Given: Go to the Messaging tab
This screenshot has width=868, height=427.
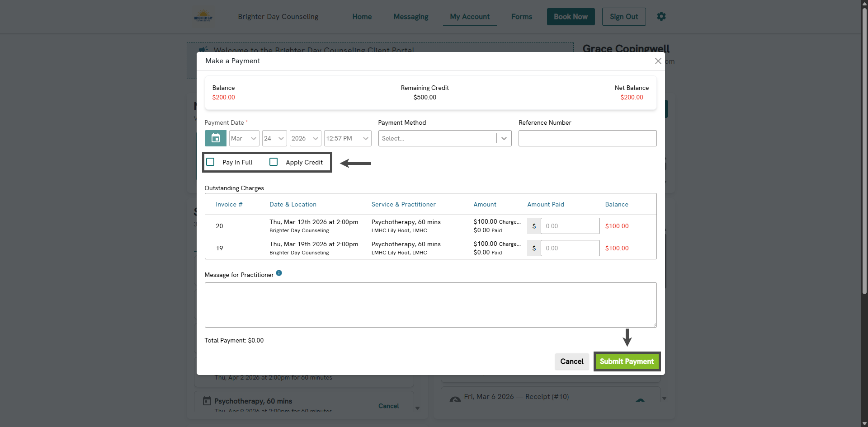Looking at the screenshot, I should click(410, 17).
